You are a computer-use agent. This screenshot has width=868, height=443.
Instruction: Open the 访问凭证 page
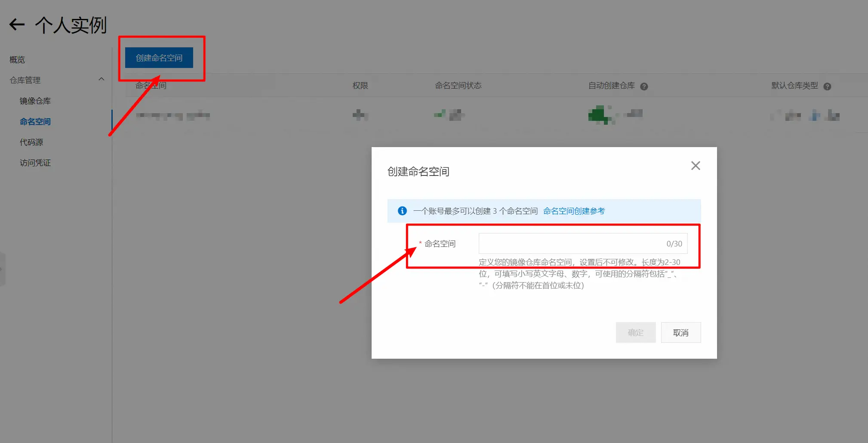[35, 163]
